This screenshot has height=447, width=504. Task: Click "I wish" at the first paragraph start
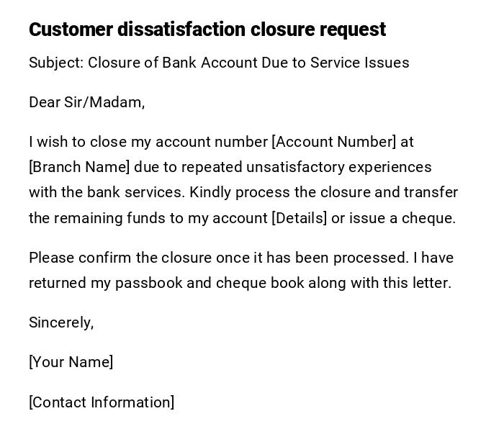pyautogui.click(x=46, y=142)
